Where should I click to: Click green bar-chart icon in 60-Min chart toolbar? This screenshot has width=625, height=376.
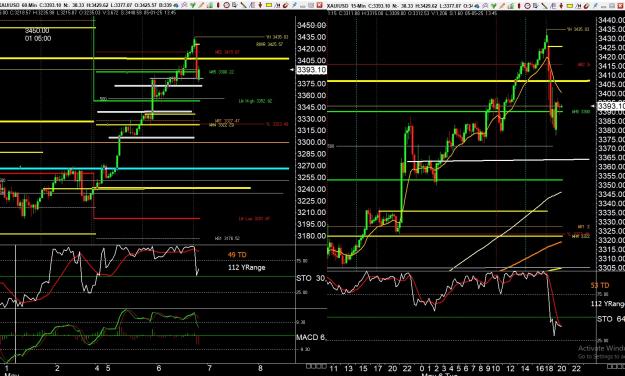[x=210, y=5]
